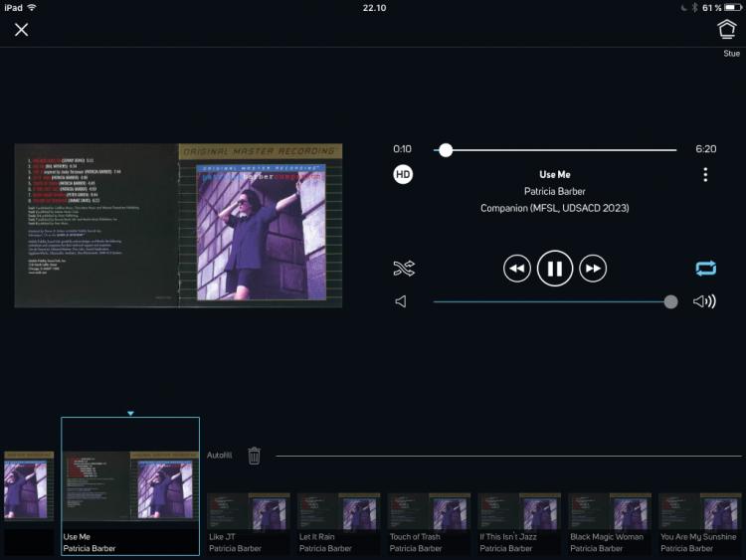This screenshot has height=560, width=746.
Task: Tap the HD quality badge
Action: point(403,174)
